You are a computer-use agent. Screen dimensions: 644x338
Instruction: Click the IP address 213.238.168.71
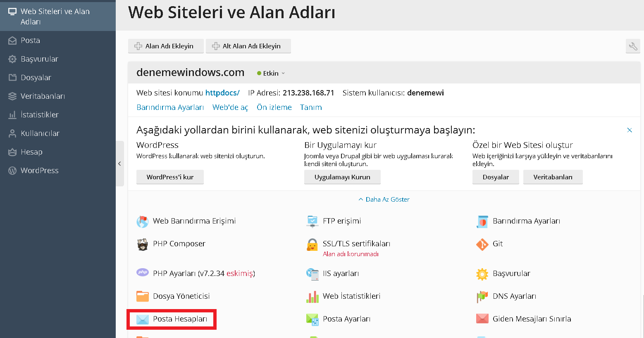click(308, 93)
